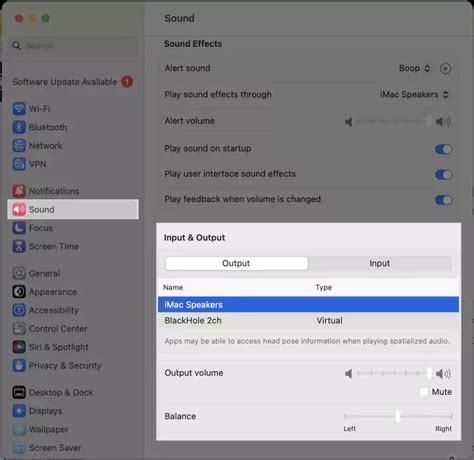Open Privacy & Security label
The width and height of the screenshot is (474, 460).
[65, 366]
